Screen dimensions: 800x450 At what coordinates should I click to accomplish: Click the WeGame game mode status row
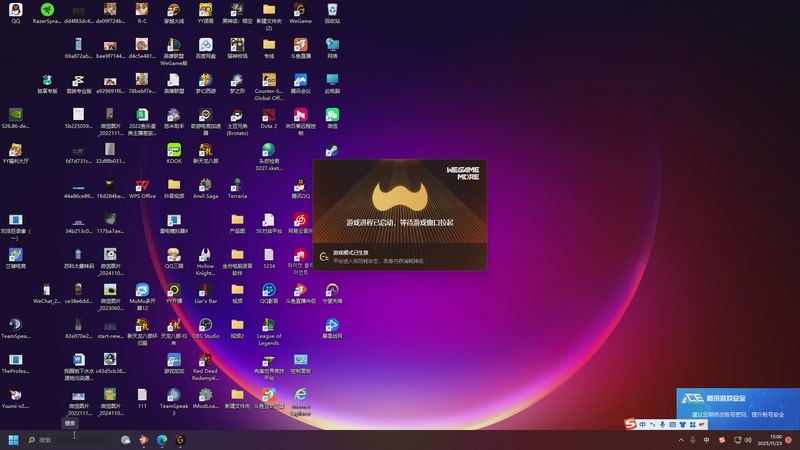399,257
